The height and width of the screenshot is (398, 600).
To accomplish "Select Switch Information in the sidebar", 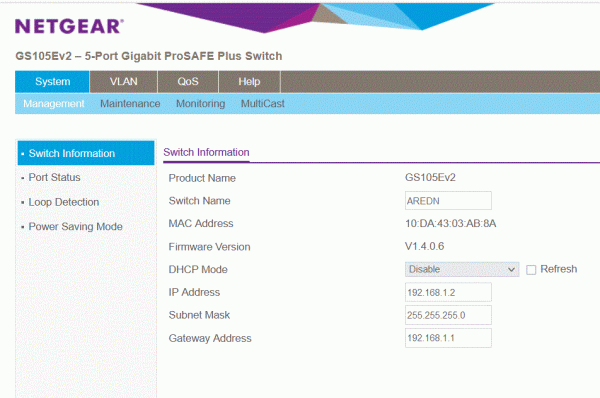I will click(86, 153).
